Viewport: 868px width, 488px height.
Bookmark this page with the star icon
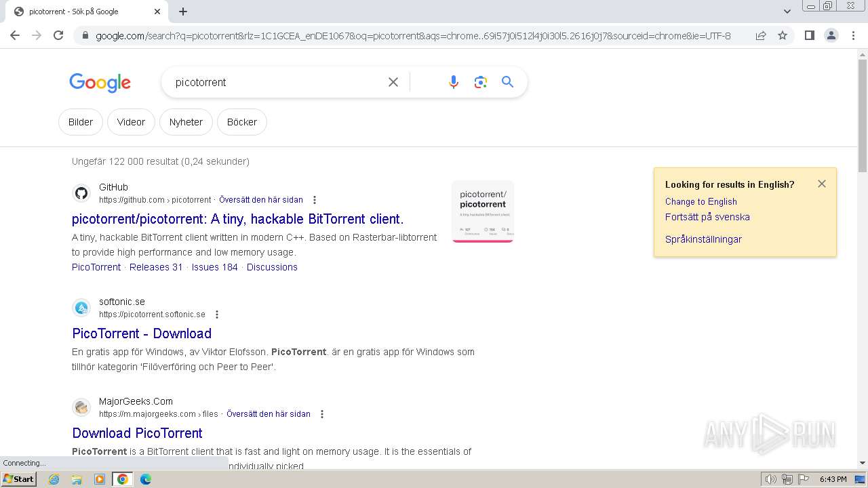(x=783, y=35)
